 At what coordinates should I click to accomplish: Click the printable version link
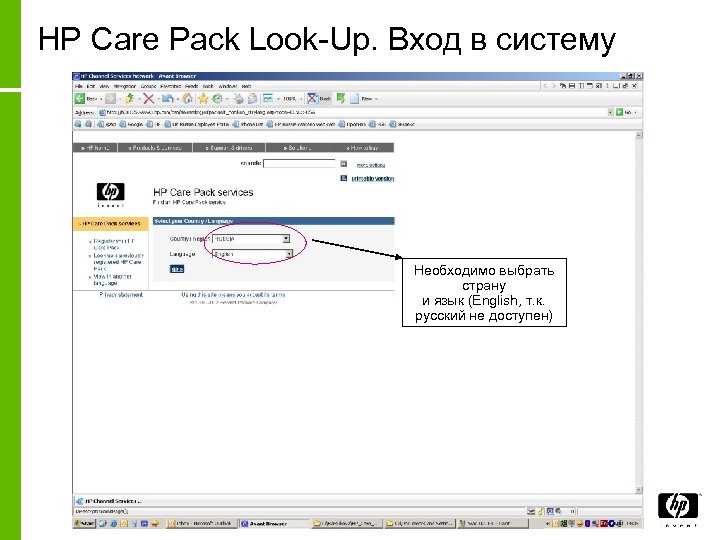372,179
